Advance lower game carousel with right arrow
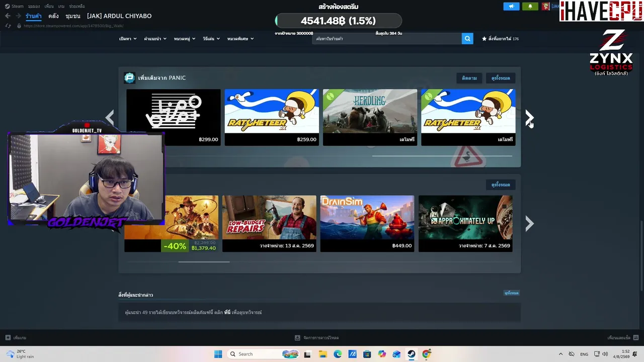The width and height of the screenshot is (644, 362). click(x=529, y=223)
